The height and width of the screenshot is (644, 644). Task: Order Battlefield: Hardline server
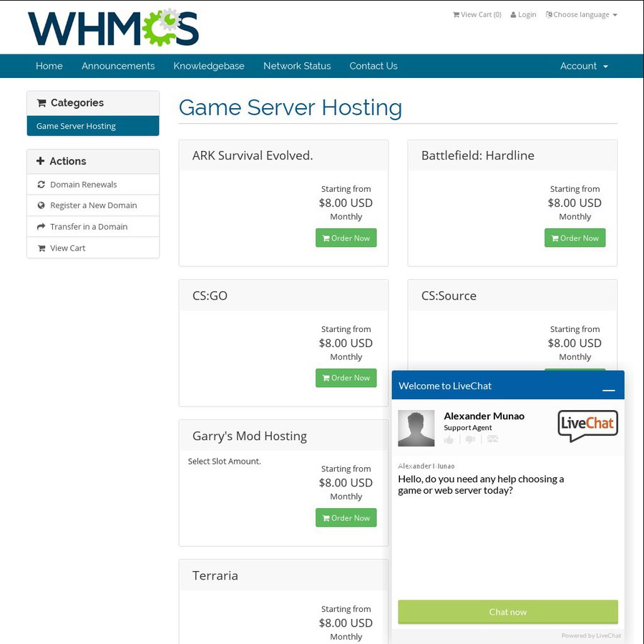pos(575,238)
